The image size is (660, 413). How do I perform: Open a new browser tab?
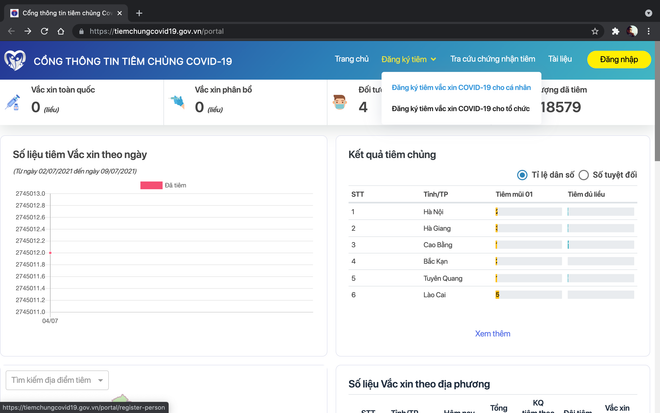(139, 12)
